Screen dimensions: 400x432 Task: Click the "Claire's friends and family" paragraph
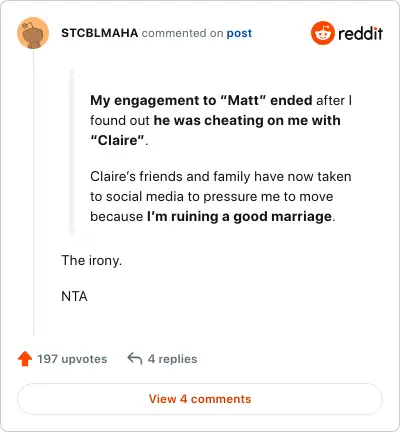tap(221, 197)
